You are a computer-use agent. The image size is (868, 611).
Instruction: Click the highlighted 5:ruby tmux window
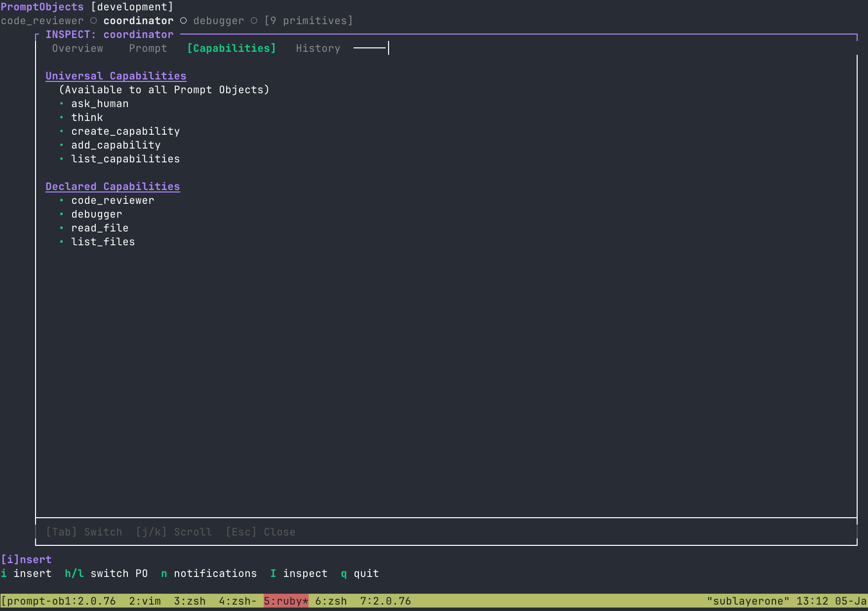click(x=286, y=601)
